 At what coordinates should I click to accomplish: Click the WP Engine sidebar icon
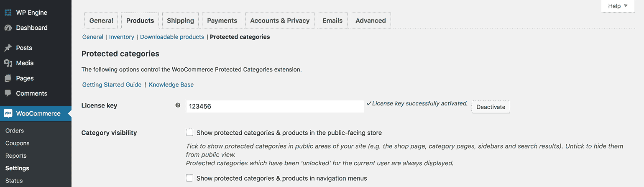click(x=8, y=13)
